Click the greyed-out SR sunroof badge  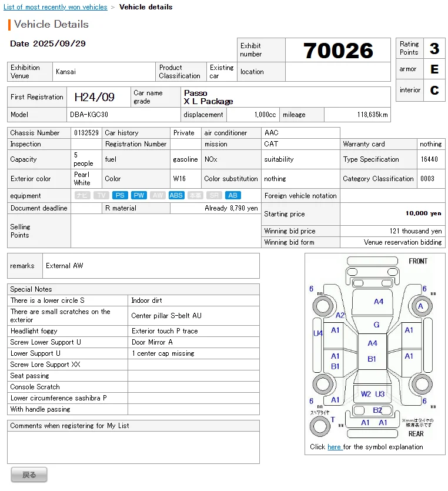tap(214, 195)
